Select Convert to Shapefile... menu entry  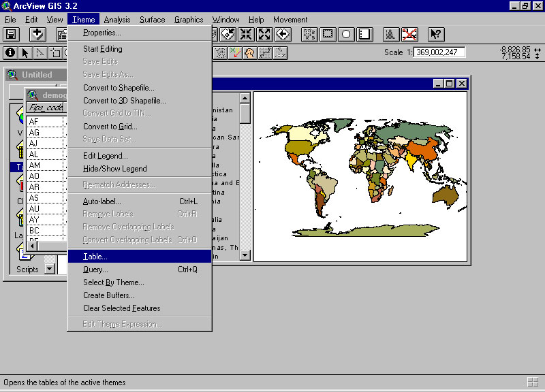click(x=119, y=88)
